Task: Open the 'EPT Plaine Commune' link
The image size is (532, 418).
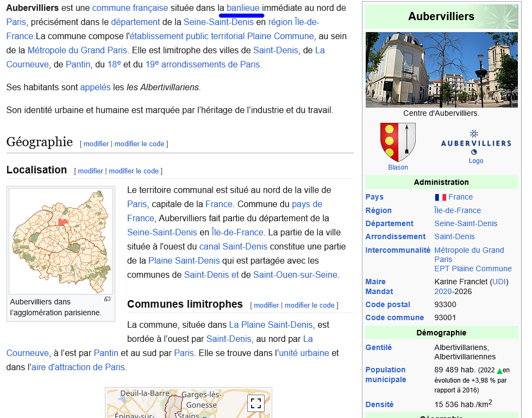Action: 473,269
